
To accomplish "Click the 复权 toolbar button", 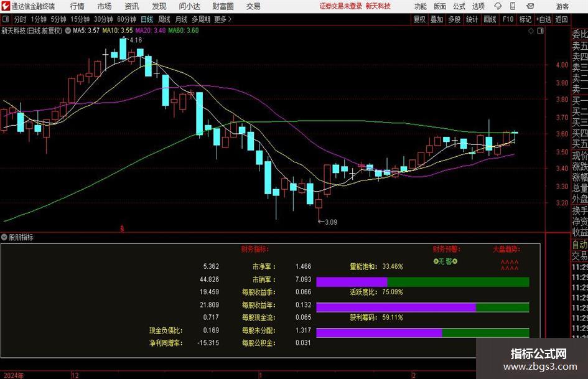I will 419,19.
